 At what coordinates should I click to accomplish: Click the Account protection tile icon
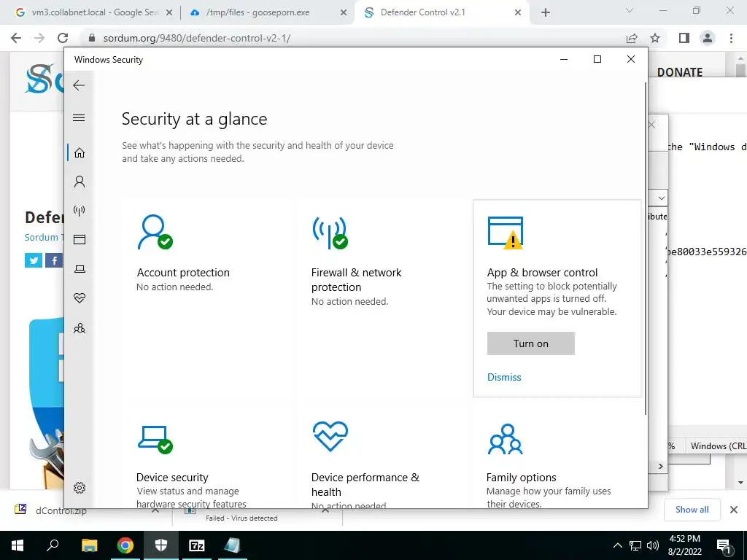coord(155,232)
